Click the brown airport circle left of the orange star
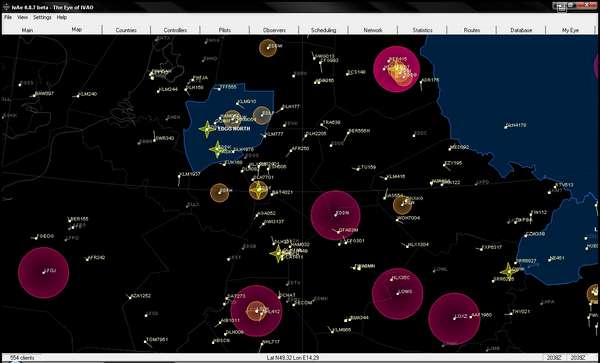600x363 pixels. pos(220,193)
